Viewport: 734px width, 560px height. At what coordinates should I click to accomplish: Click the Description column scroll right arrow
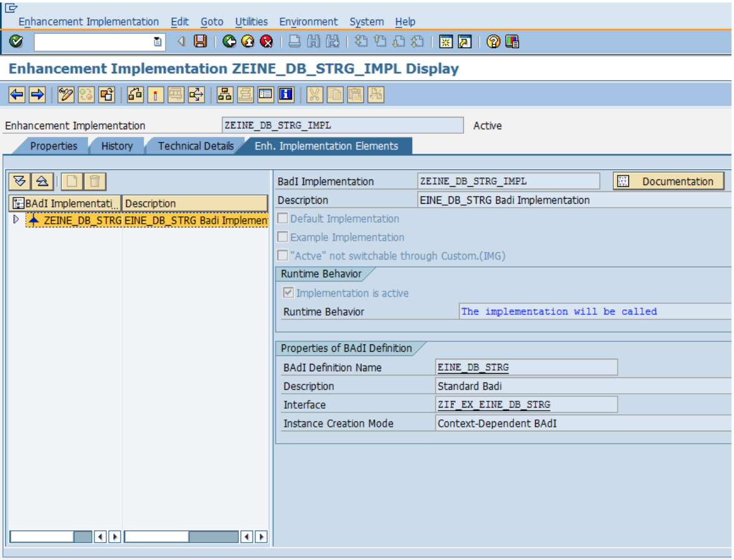(262, 537)
